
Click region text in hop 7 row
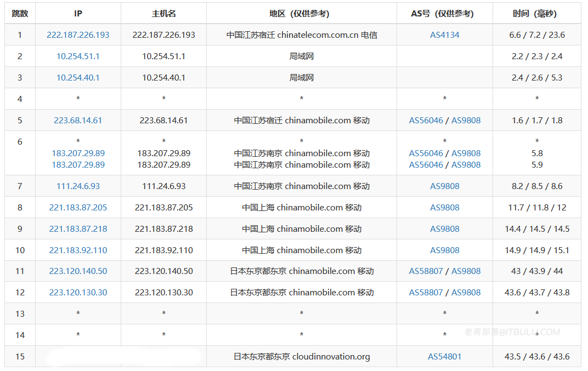tap(302, 186)
